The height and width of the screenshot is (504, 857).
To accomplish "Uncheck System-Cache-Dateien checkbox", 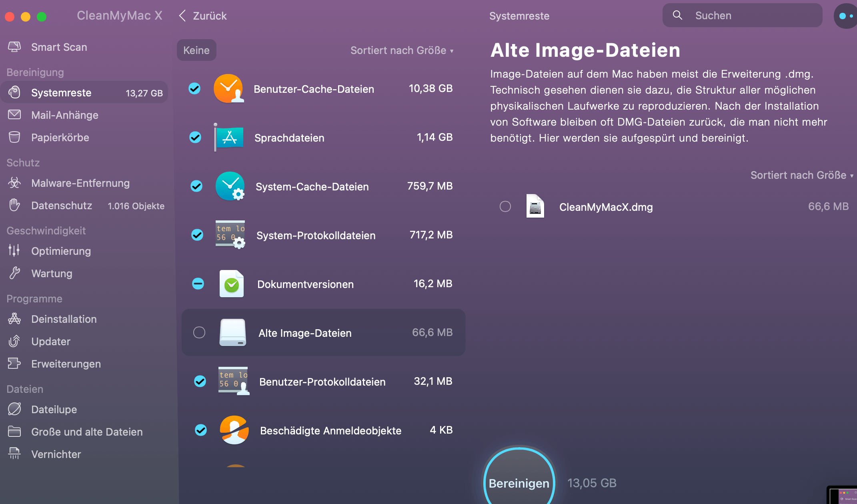I will [x=196, y=186].
